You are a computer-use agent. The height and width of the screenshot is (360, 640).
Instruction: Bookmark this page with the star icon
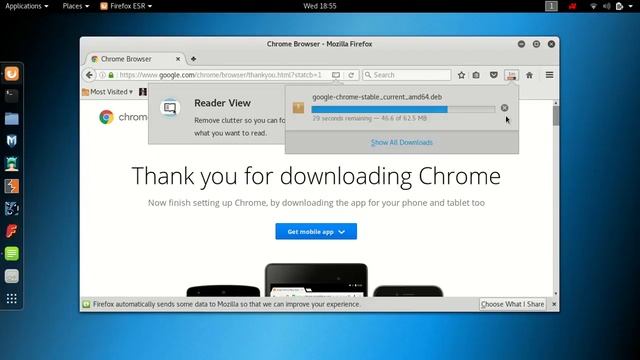[461, 75]
